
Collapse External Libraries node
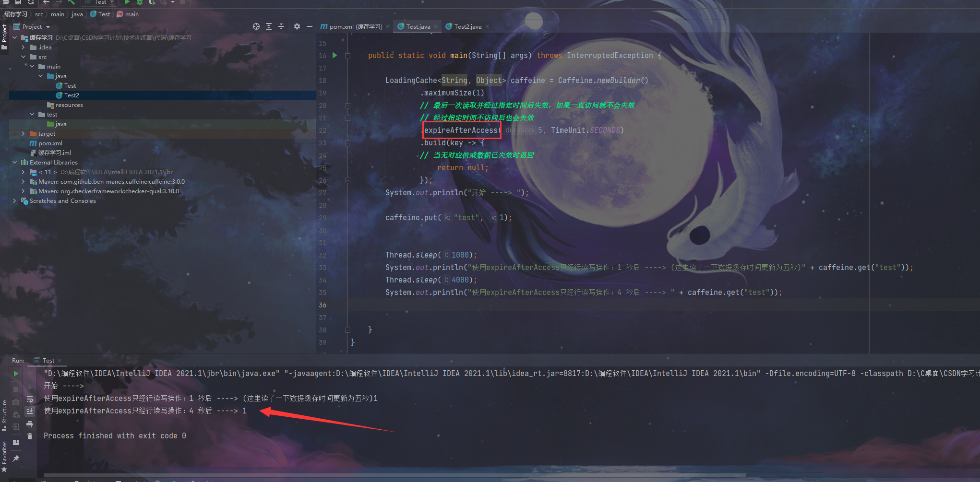pos(15,162)
